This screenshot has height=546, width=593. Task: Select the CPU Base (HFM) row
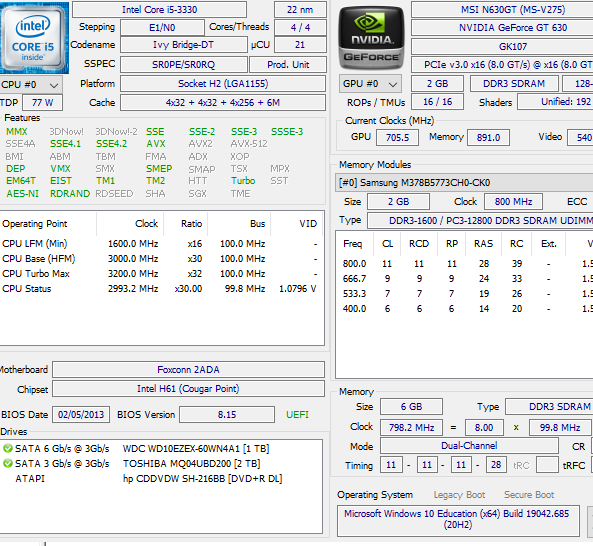161,259
